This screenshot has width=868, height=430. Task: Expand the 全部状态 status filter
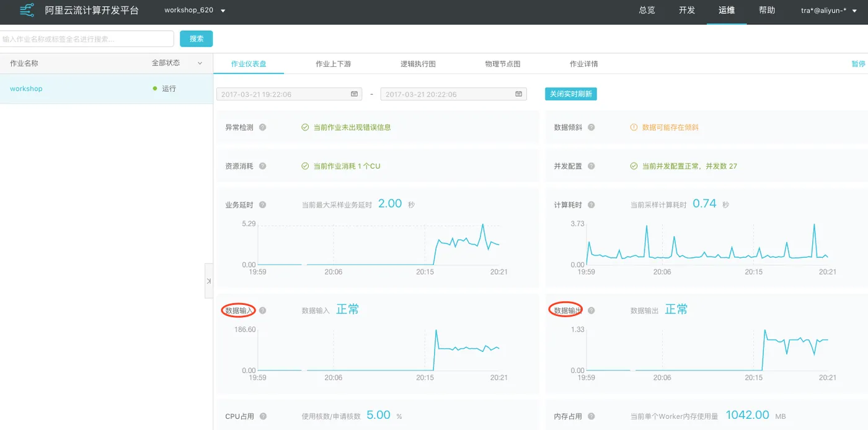[177, 63]
